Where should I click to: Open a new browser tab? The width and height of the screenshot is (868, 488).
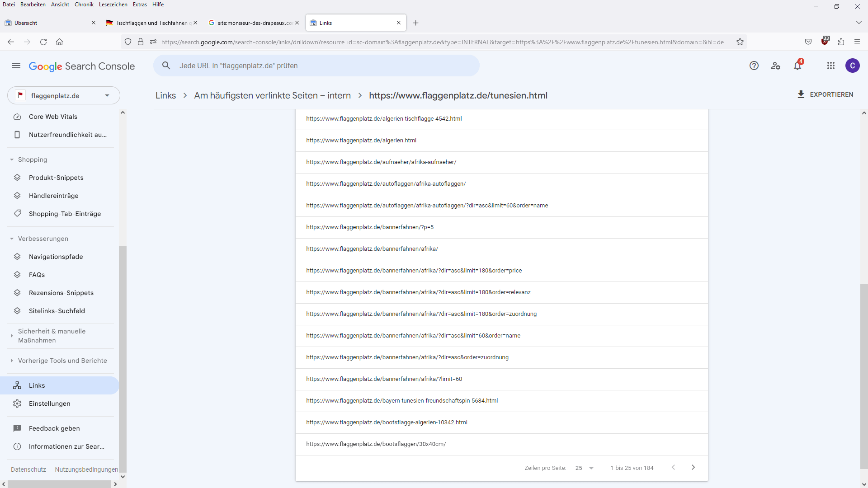click(416, 23)
